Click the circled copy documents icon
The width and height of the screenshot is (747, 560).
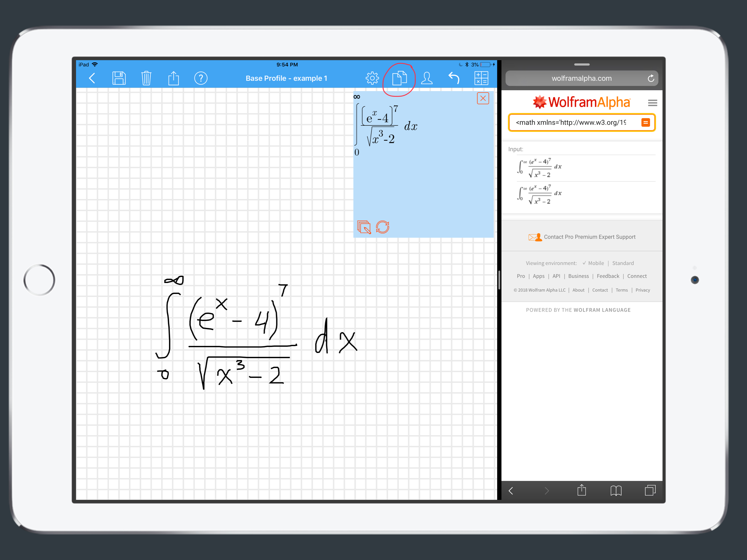click(x=399, y=78)
